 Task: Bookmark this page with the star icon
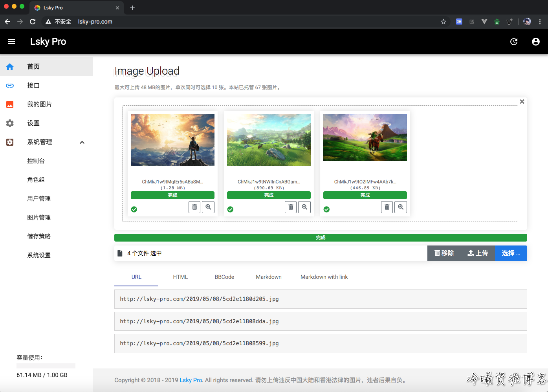[x=444, y=22]
